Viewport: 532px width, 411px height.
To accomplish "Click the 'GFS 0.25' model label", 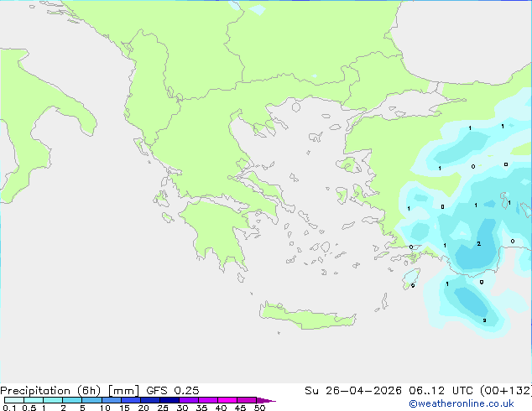I will tap(173, 391).
